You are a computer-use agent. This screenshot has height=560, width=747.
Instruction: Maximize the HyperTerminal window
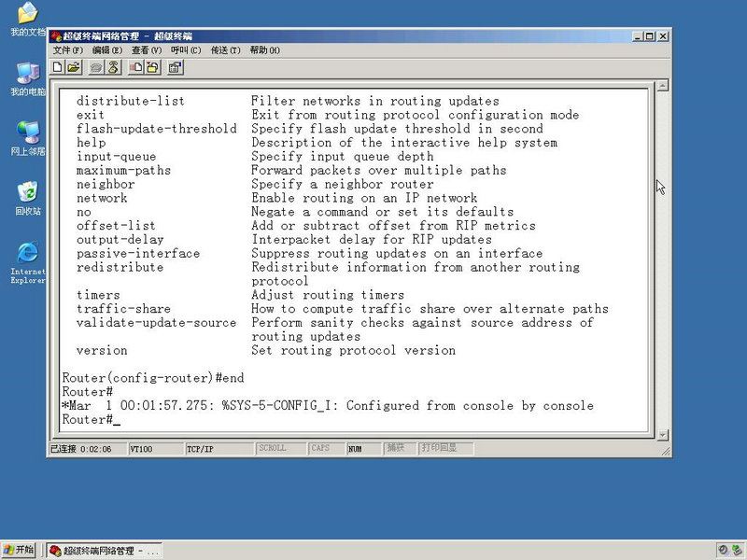(649, 36)
